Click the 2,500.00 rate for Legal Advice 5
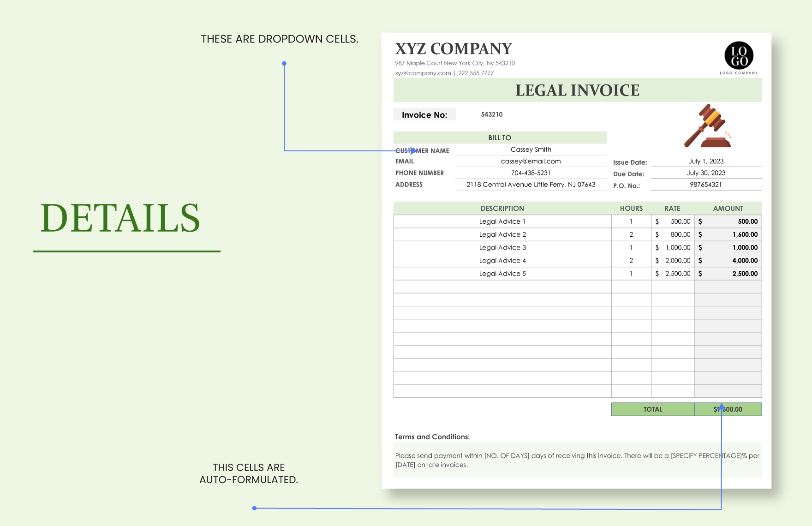The image size is (812, 526). coord(673,273)
